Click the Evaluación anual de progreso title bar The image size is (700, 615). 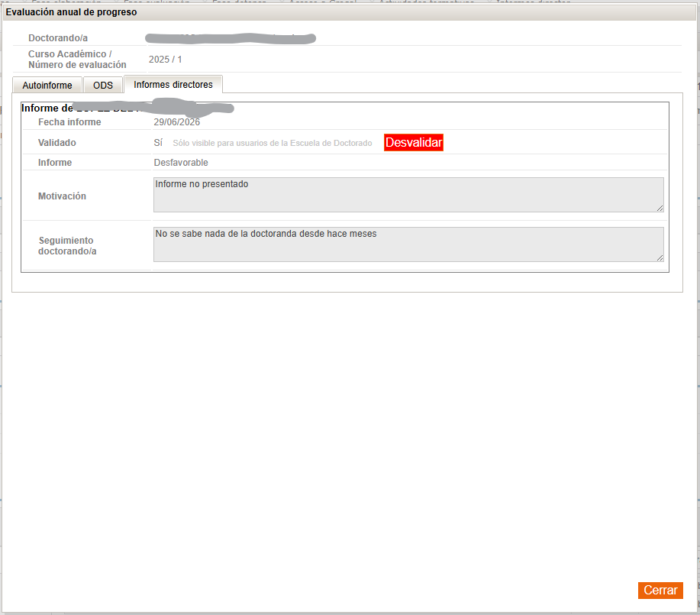click(350, 12)
